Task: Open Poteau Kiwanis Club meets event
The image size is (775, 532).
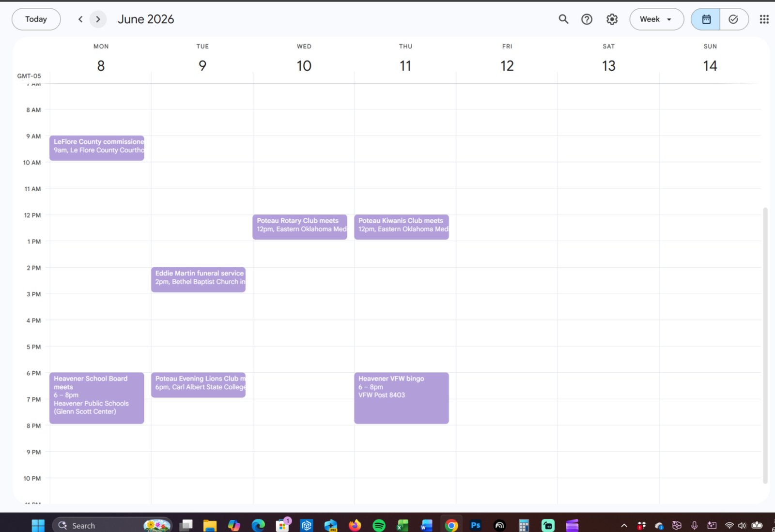Action: (402, 227)
